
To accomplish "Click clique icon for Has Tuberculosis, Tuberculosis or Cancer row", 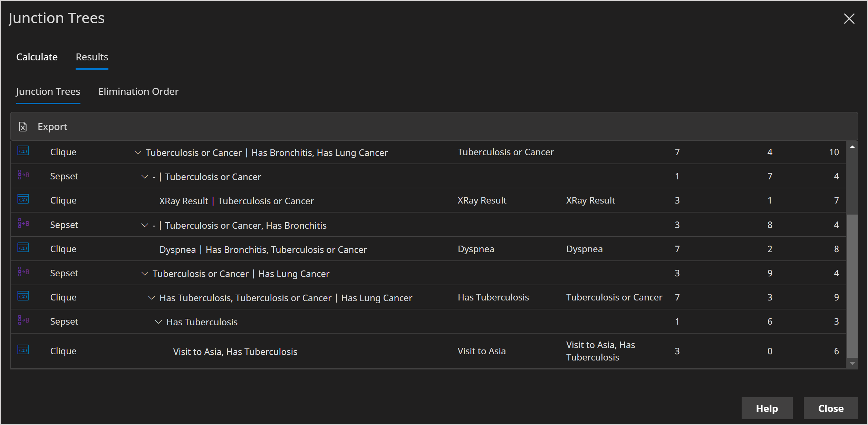I will (23, 296).
